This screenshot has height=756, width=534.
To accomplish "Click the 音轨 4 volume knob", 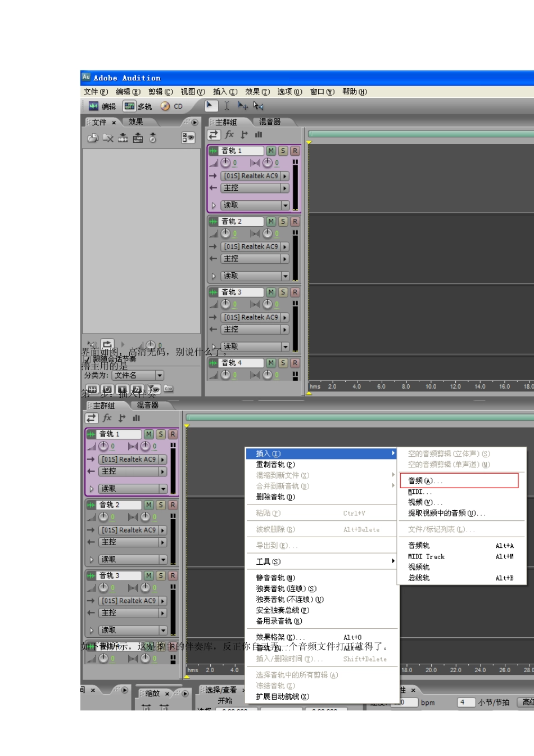I will [x=226, y=375].
